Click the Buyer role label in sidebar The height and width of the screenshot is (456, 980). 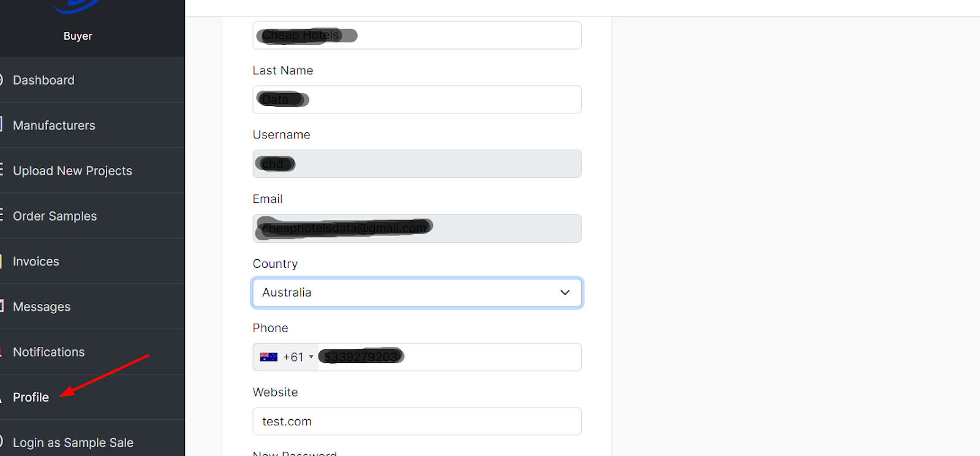point(78,36)
